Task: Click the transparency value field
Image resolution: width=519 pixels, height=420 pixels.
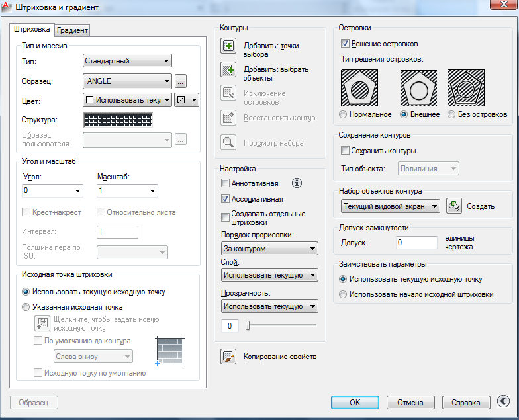Action: pos(230,326)
